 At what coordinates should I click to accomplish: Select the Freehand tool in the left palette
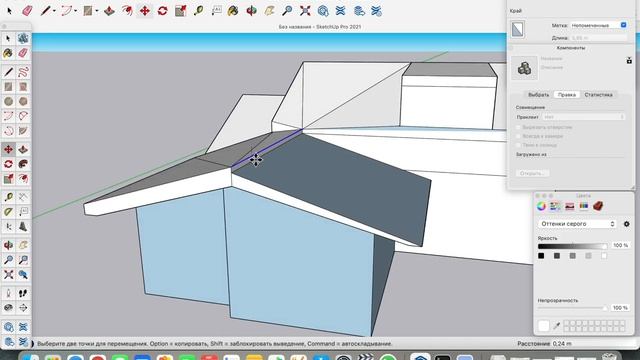[23, 72]
